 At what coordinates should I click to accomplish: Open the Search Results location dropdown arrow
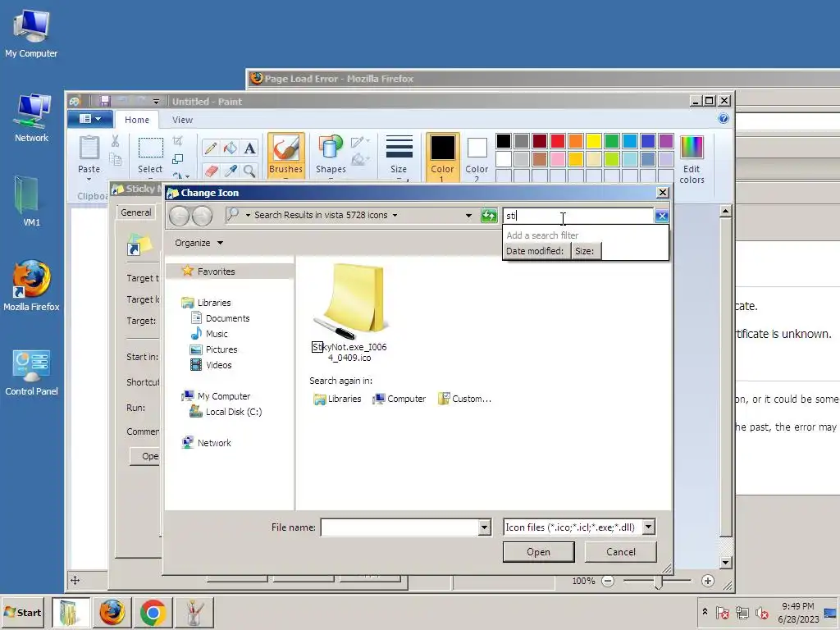coord(395,216)
